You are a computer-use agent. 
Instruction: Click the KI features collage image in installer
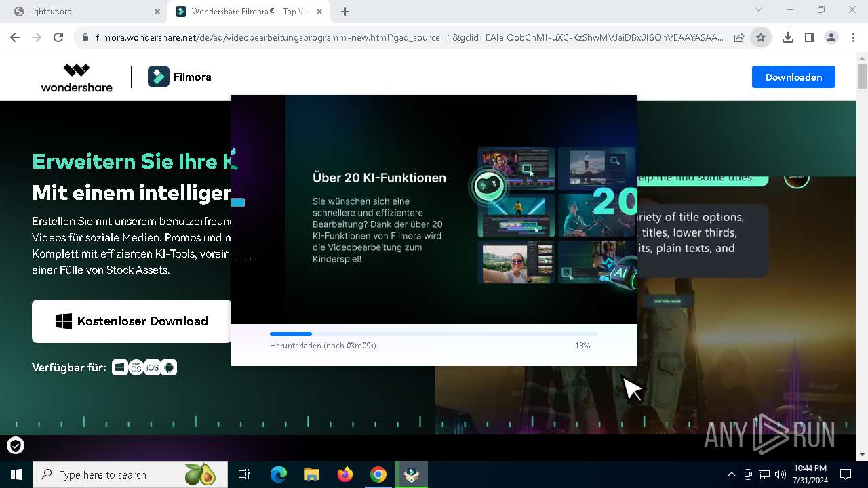click(x=557, y=217)
